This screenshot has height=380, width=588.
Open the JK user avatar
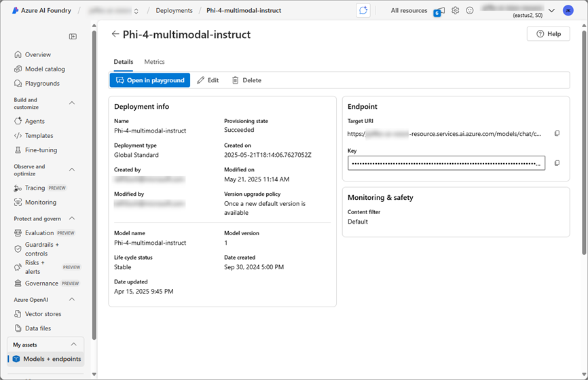pyautogui.click(x=568, y=10)
